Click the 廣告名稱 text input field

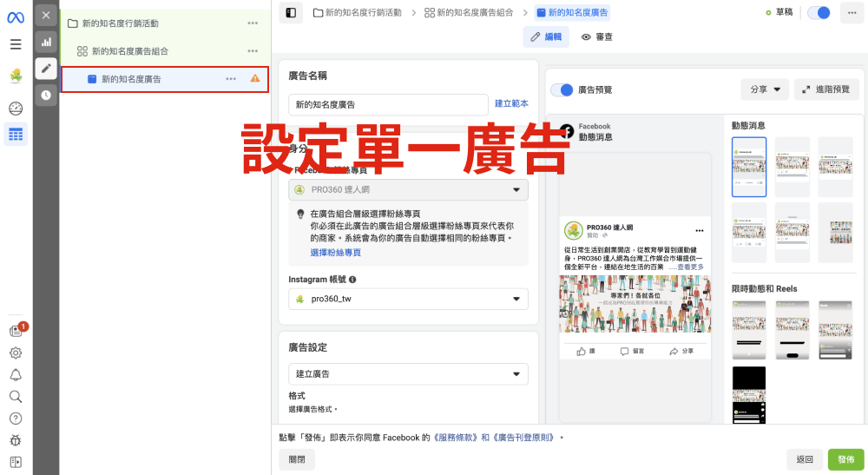[x=388, y=104]
